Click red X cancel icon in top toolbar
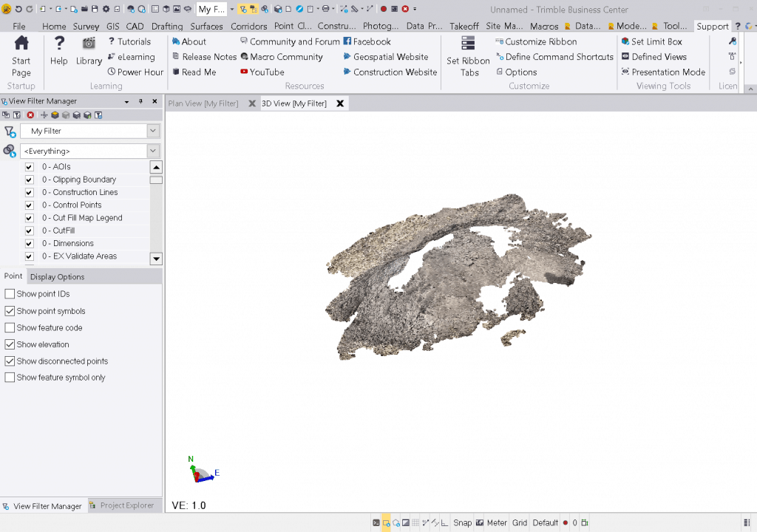The width and height of the screenshot is (757, 532). (405, 9)
